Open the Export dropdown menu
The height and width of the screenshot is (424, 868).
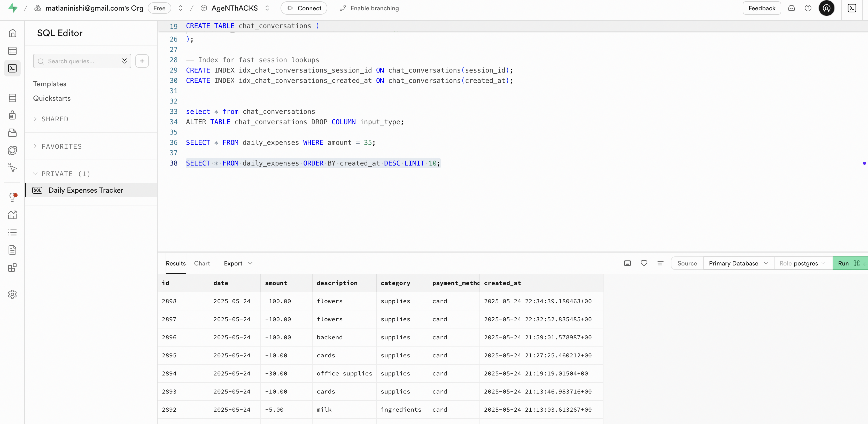[238, 263]
